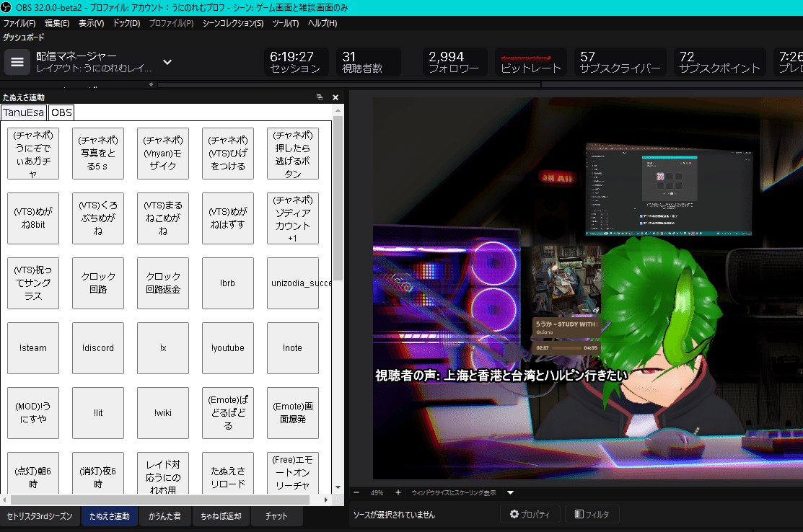The image size is (803, 532).
Task: Switch to the OBS tab
Action: (61, 112)
